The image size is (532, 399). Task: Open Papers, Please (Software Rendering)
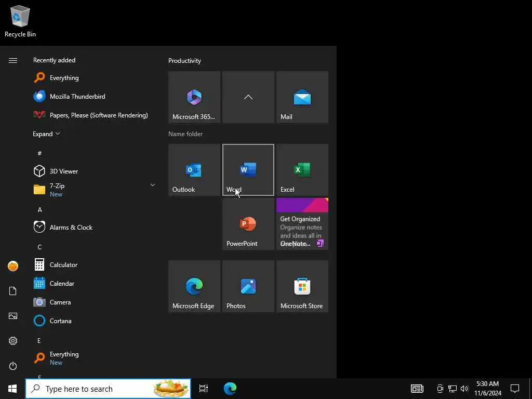(x=94, y=115)
